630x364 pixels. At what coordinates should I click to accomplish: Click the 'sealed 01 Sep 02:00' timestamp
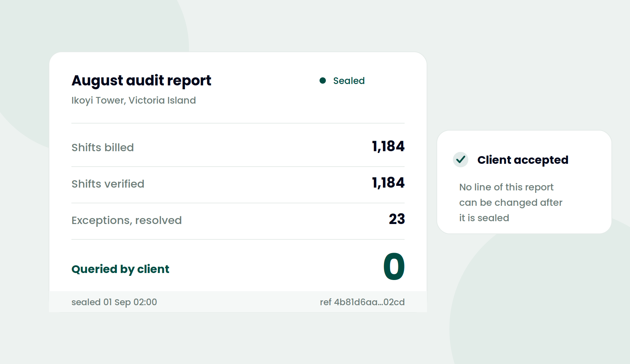click(x=114, y=302)
